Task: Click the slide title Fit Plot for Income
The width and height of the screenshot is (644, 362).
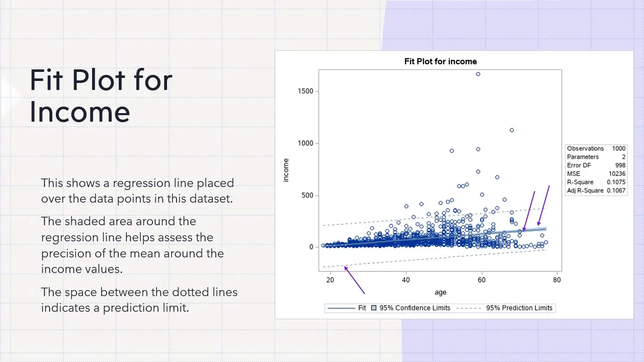Action: pyautogui.click(x=101, y=96)
